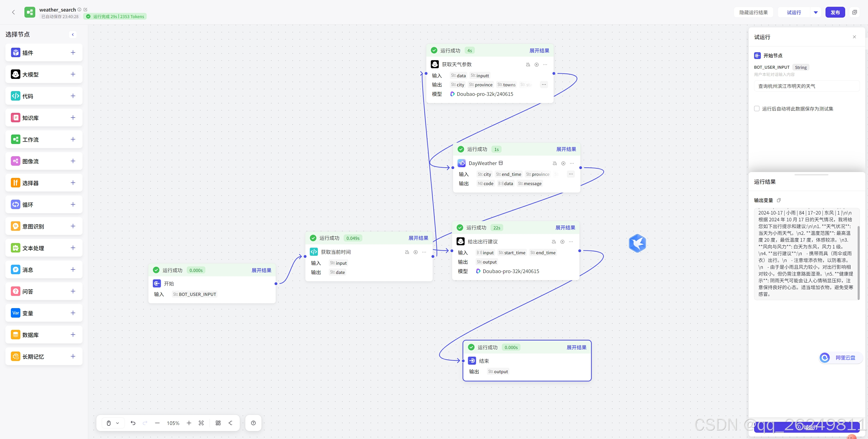Select 意图识别 in the node list
The height and width of the screenshot is (439, 868).
coord(33,227)
